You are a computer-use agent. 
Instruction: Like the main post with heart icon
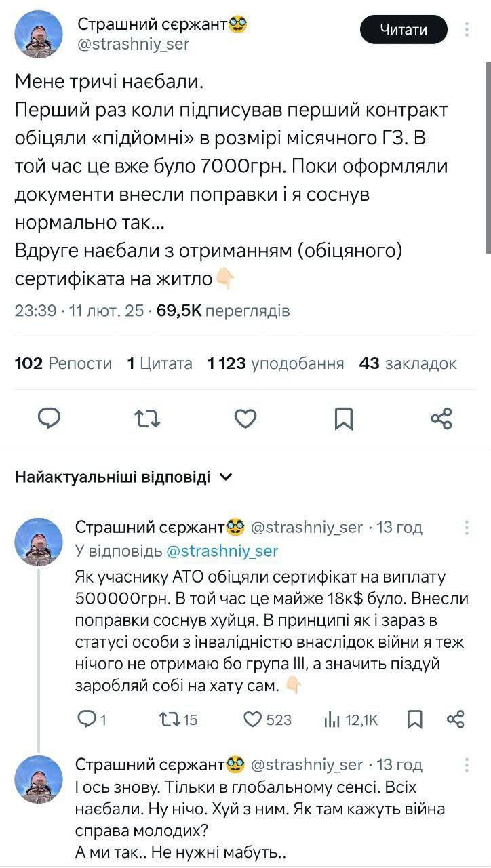(245, 418)
